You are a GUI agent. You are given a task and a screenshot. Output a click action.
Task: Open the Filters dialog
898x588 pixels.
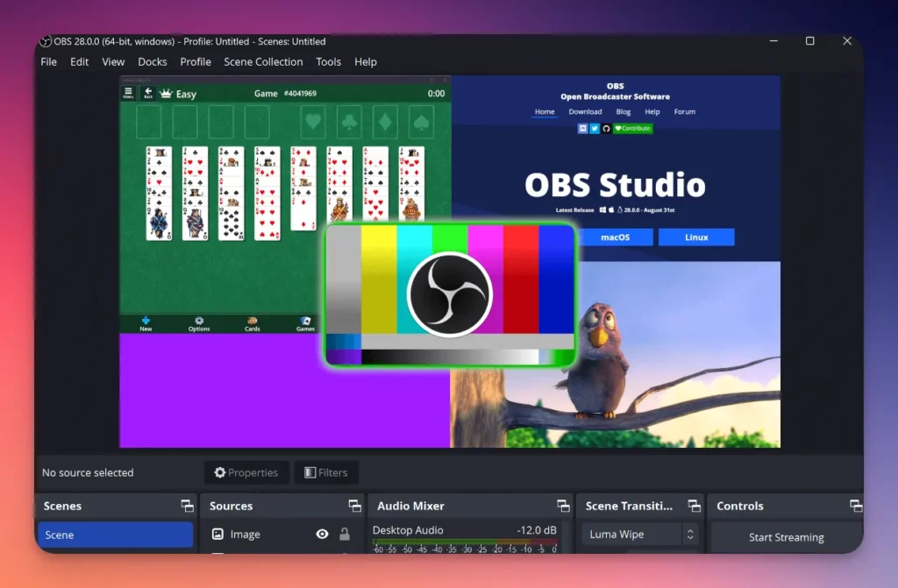point(326,472)
